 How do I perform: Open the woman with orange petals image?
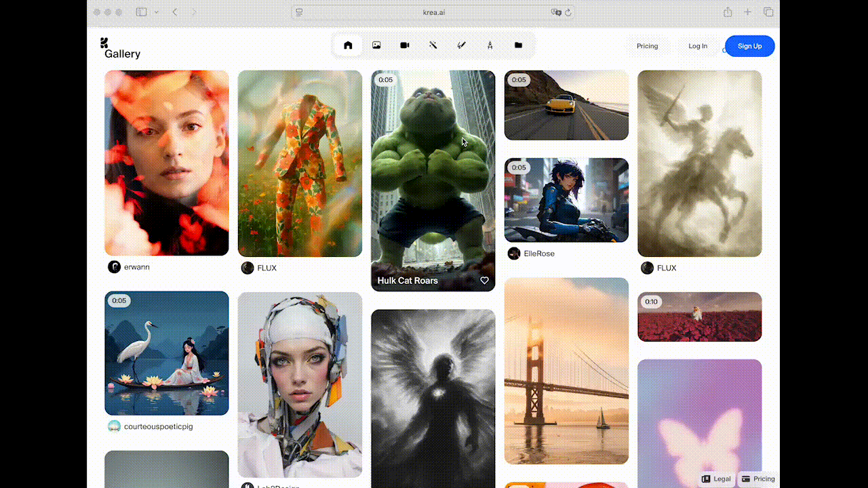(x=167, y=163)
